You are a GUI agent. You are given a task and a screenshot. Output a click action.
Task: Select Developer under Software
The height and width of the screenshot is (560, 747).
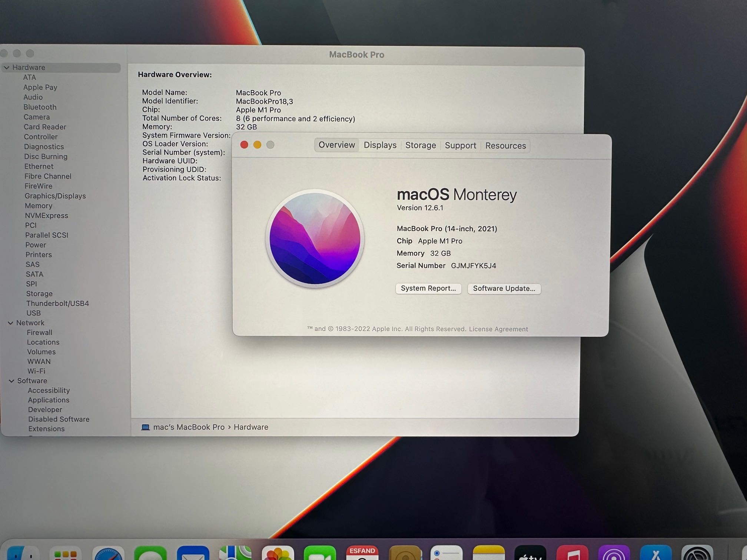click(45, 410)
